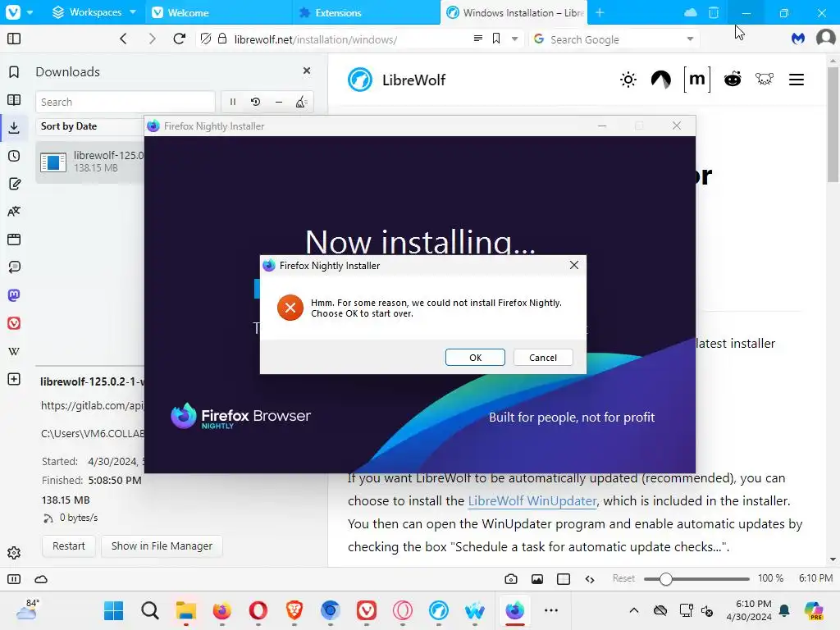The width and height of the screenshot is (840, 630).
Task: Click the Downloads search field
Action: click(x=126, y=102)
